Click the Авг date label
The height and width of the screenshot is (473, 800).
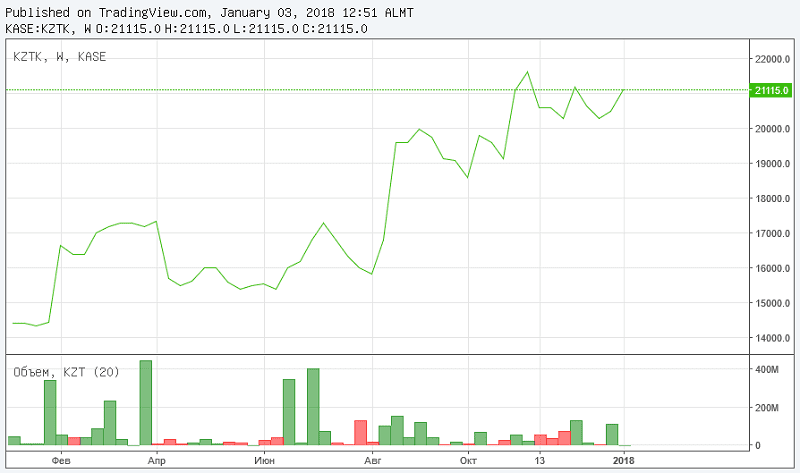(x=372, y=461)
